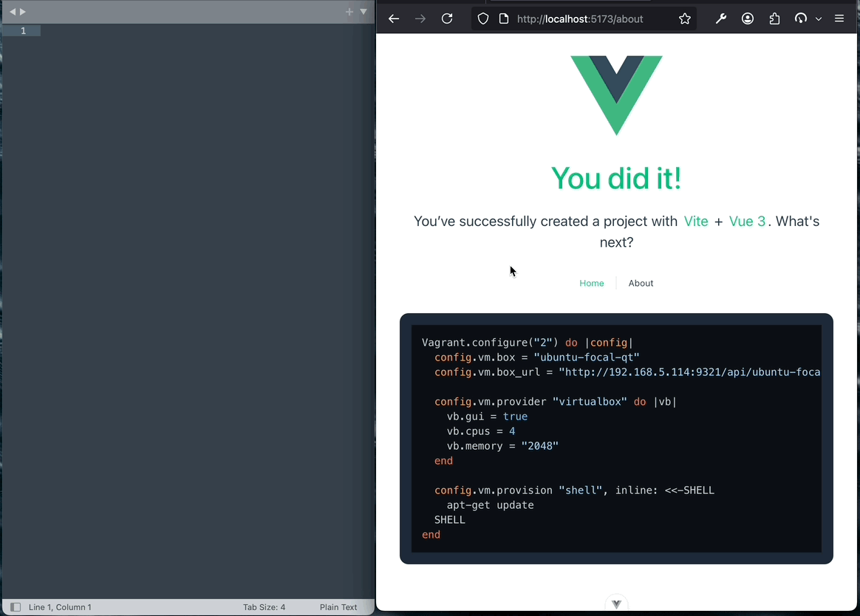The width and height of the screenshot is (860, 616).
Task: Switch to the About tab
Action: click(x=641, y=283)
